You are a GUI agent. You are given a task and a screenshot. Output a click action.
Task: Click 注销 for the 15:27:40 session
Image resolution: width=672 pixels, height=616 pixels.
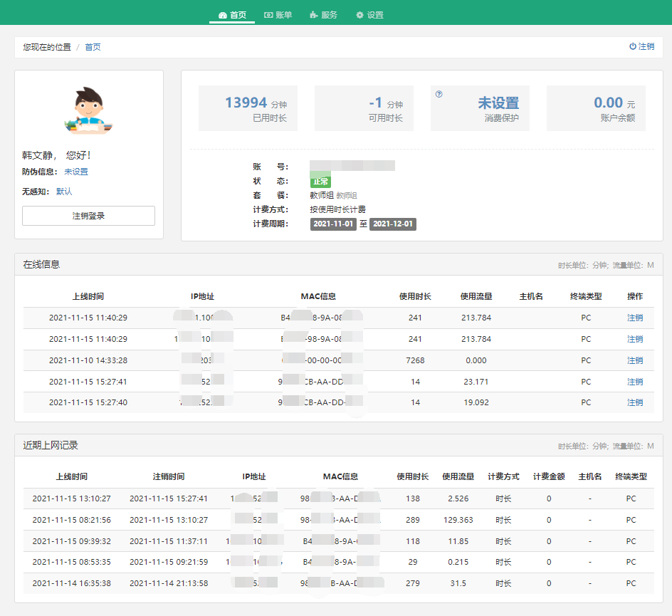coord(634,402)
